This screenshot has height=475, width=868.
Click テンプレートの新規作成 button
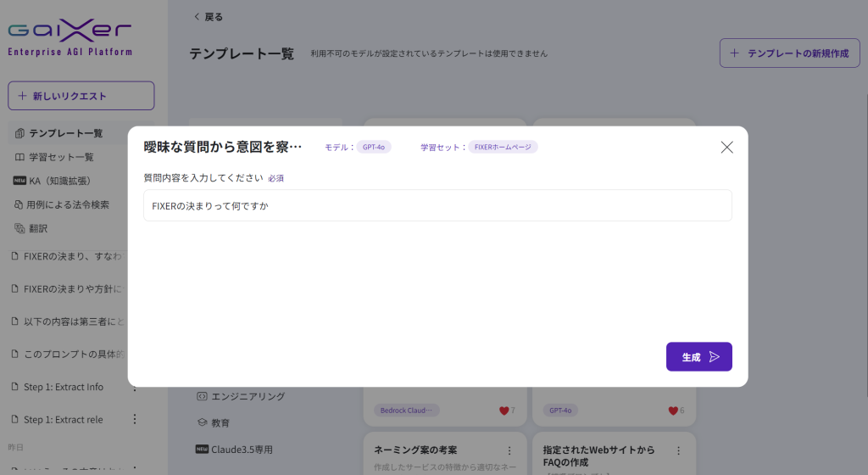click(x=789, y=53)
